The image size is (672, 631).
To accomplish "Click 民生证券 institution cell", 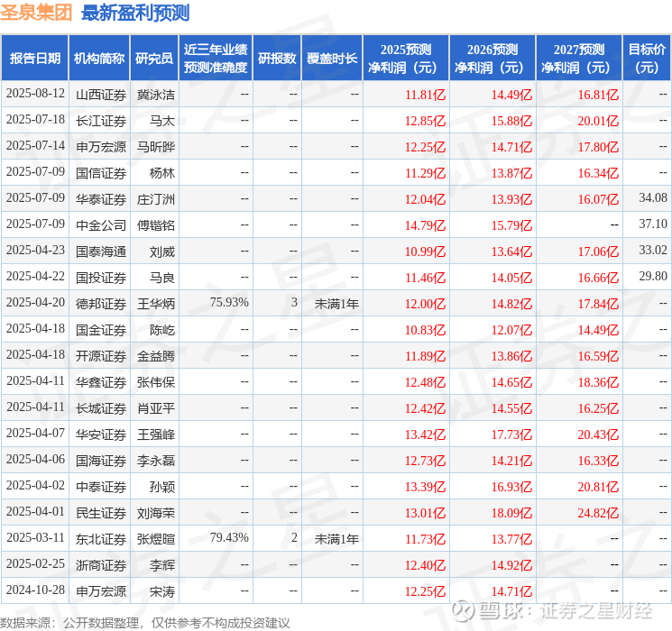I will pos(101,513).
